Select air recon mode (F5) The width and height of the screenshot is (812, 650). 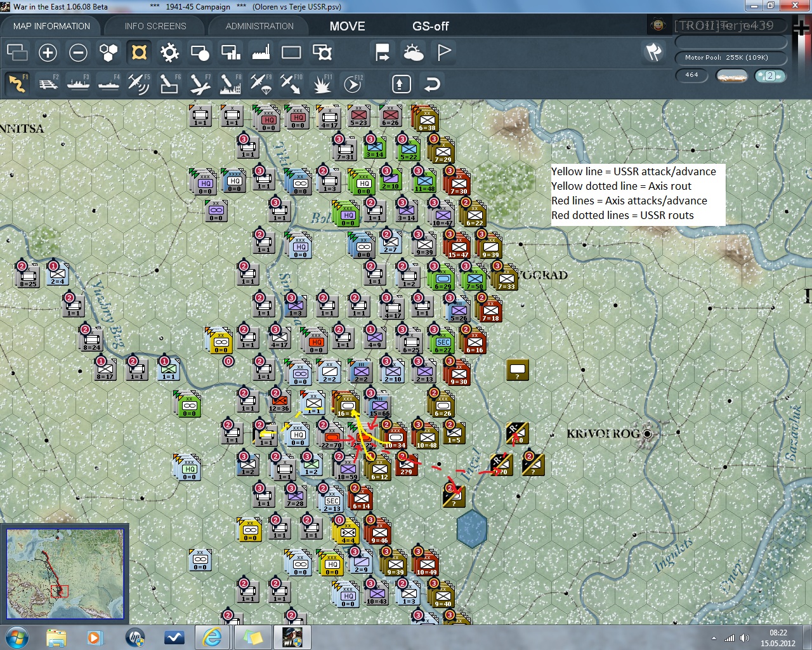click(x=138, y=84)
